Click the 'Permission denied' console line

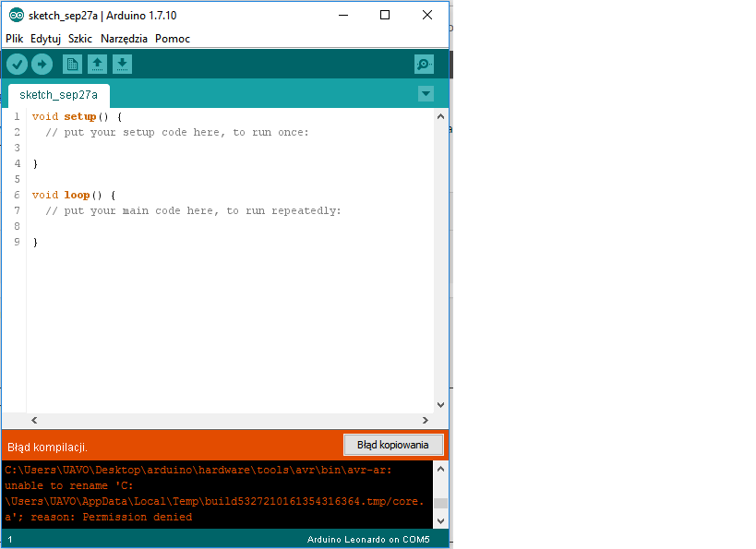[99, 518]
